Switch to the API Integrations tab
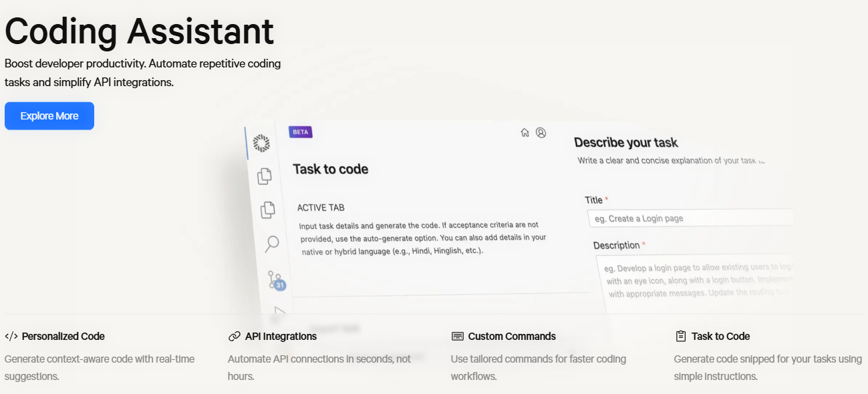The width and height of the screenshot is (868, 394). pos(281,337)
